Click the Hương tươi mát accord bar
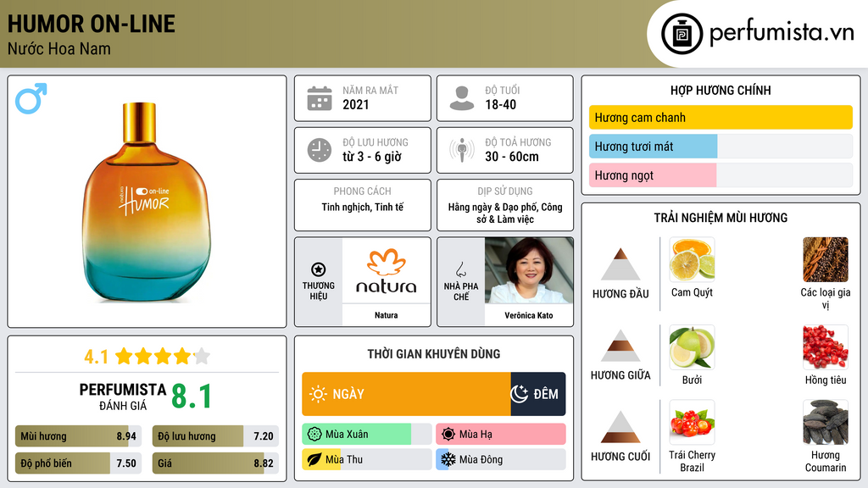 (x=721, y=146)
